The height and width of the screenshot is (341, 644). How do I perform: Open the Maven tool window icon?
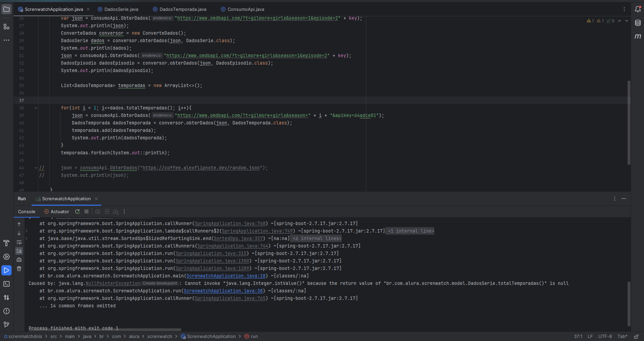point(638,36)
